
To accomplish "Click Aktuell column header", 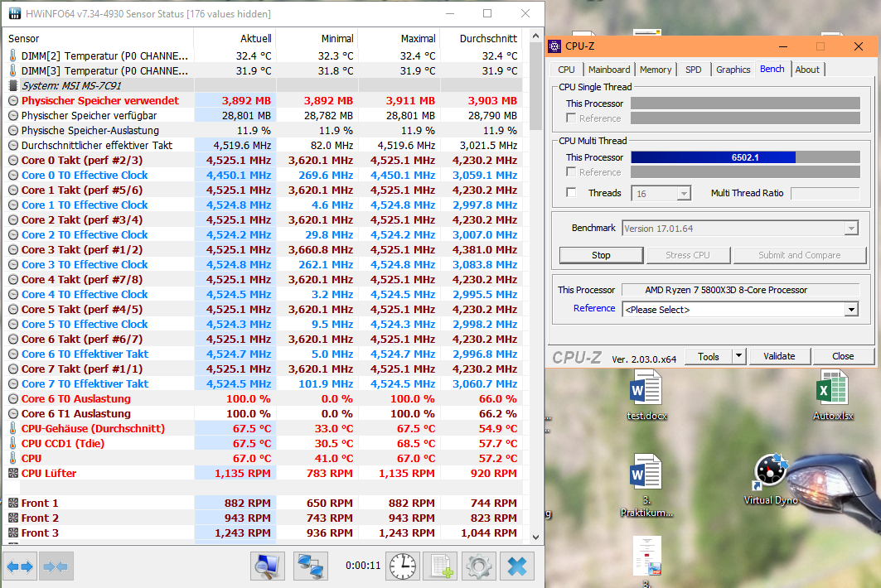I will 235,38.
